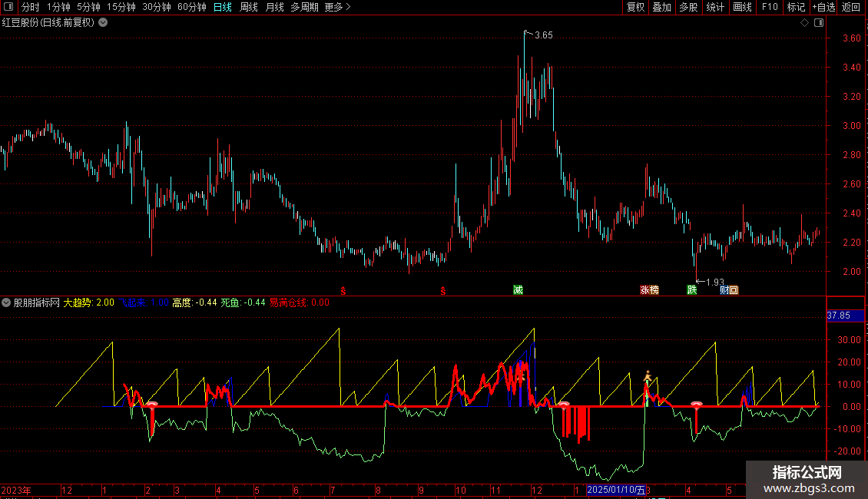Click the 跌 info marker
Viewport: 868px width, 499px height.
[x=692, y=290]
